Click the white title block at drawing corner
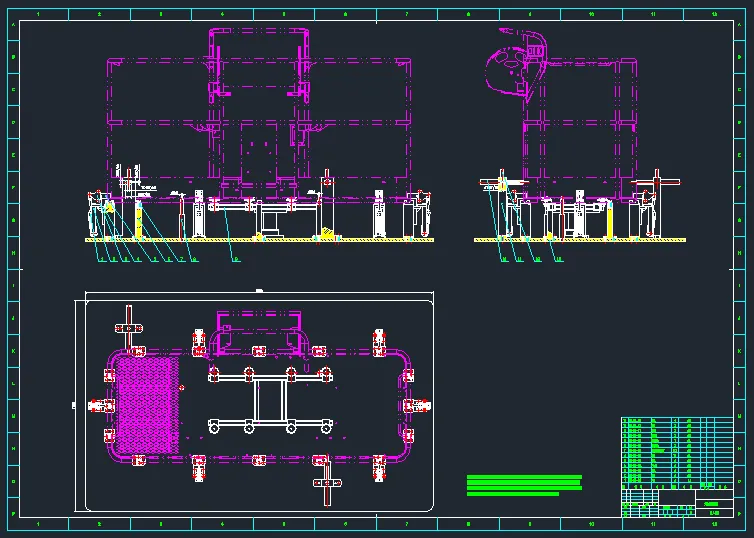The width and height of the screenshot is (754, 538). click(677, 503)
